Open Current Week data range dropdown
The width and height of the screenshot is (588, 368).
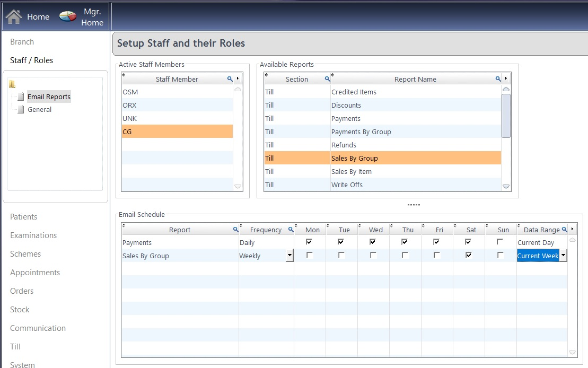click(x=563, y=256)
